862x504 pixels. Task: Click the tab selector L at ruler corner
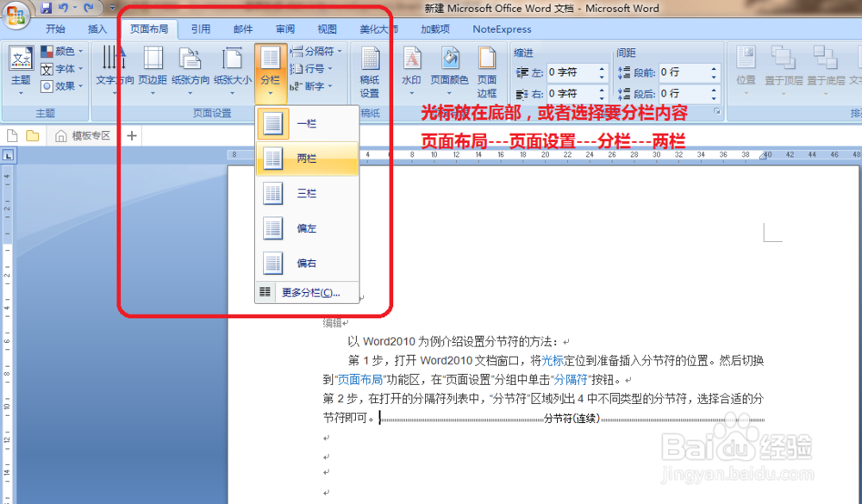click(9, 156)
